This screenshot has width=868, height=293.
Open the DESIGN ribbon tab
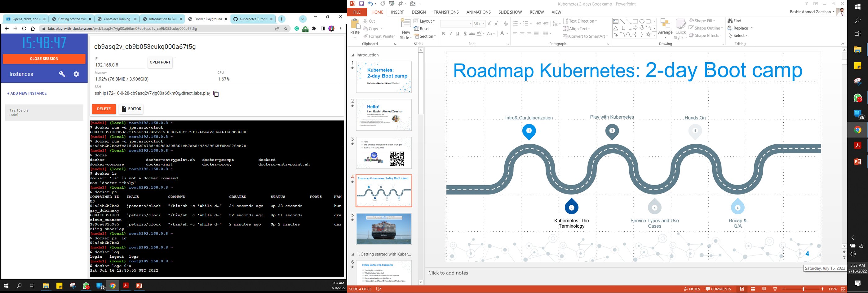[x=419, y=12]
